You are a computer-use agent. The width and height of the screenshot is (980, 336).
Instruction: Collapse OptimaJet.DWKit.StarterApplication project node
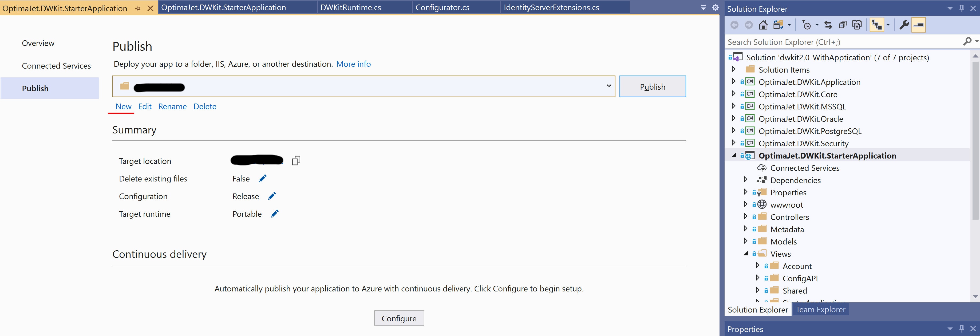coord(733,155)
